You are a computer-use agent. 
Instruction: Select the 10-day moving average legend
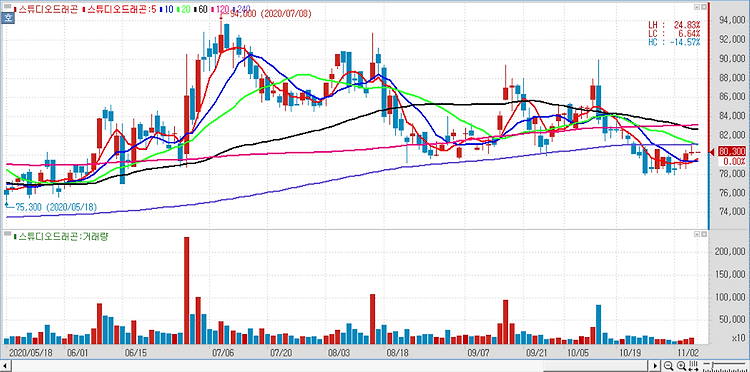[x=166, y=9]
